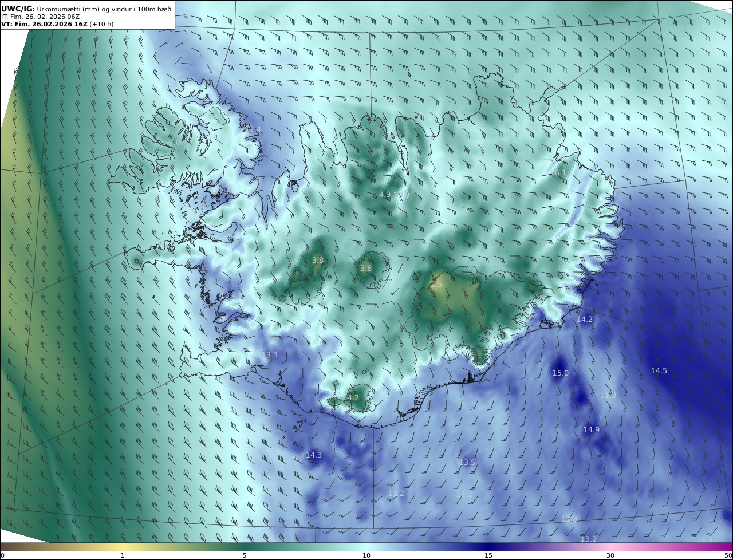Select the 14.5 value on the map
This screenshot has width=733, height=560.
659,370
